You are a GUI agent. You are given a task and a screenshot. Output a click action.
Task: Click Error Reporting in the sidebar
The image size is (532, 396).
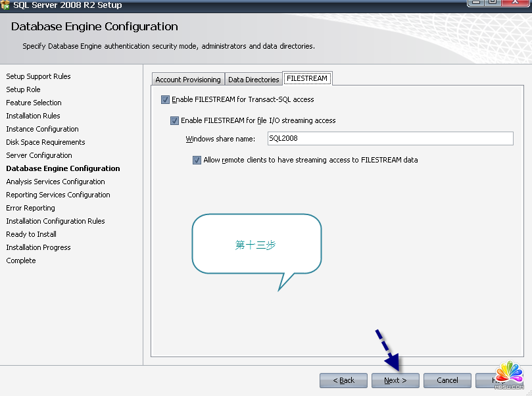click(30, 208)
